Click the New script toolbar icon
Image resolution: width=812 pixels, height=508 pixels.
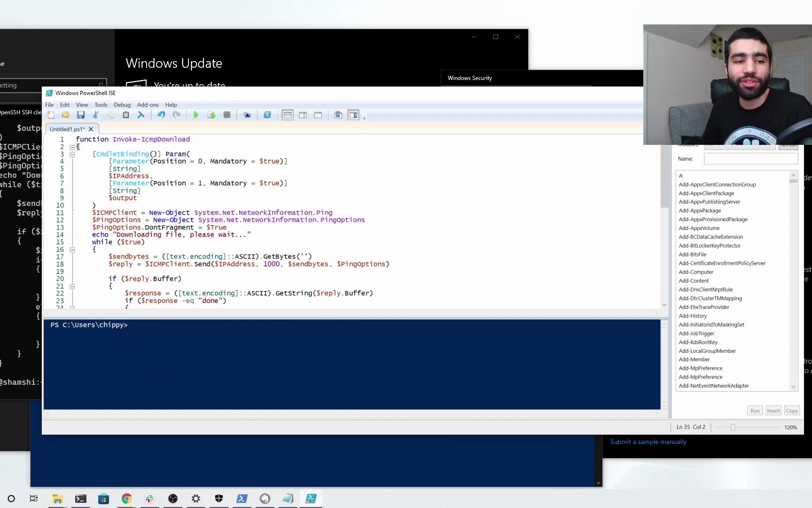(x=51, y=115)
